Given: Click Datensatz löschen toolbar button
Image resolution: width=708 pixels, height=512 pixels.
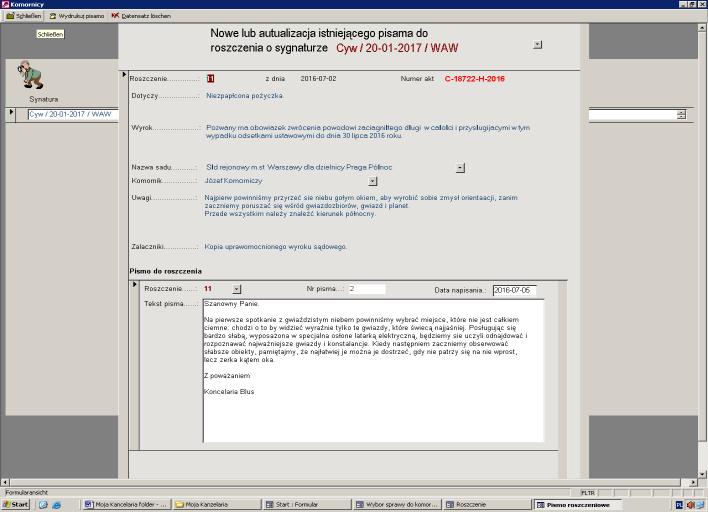Looking at the screenshot, I should [x=141, y=16].
